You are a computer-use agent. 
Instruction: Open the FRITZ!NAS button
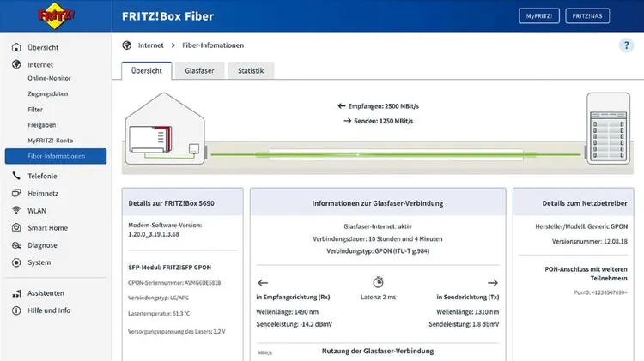coord(587,16)
